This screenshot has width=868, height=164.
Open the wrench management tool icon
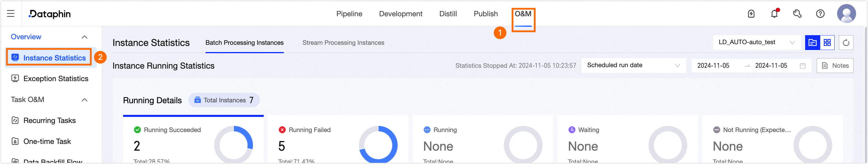pyautogui.click(x=797, y=14)
